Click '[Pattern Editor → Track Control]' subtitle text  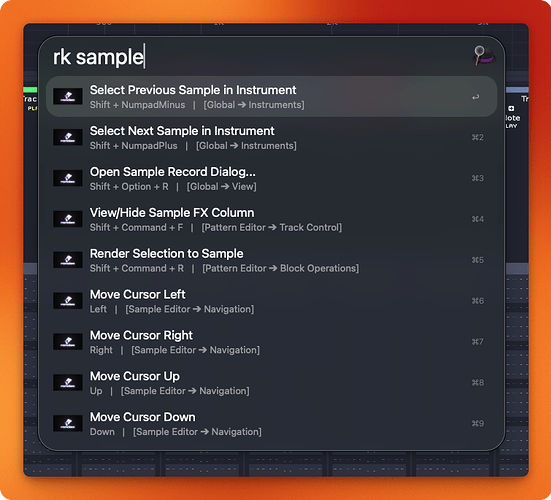271,228
